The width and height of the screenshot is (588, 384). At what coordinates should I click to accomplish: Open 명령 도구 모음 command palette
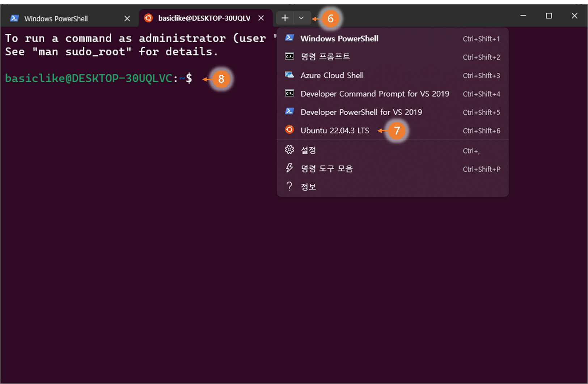393,168
